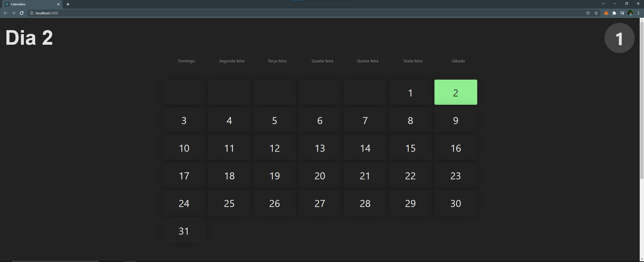Open the tab search chevron dropdown
The height and width of the screenshot is (262, 644).
coord(603,4)
